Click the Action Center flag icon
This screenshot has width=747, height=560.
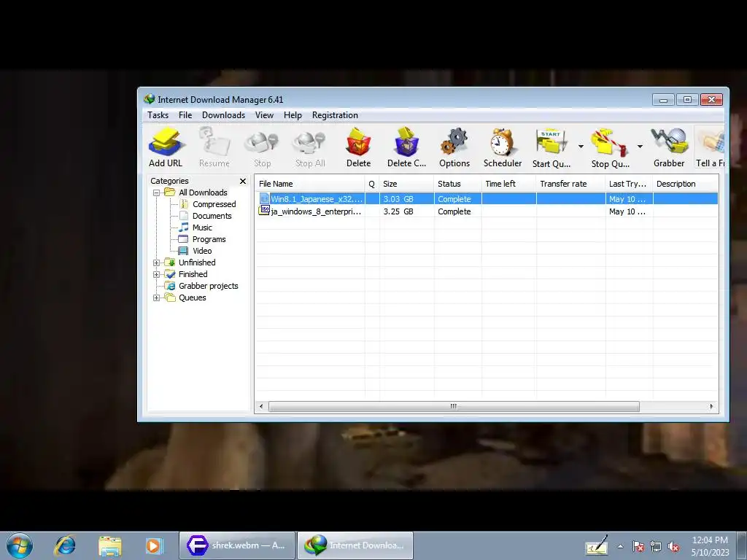click(638, 547)
